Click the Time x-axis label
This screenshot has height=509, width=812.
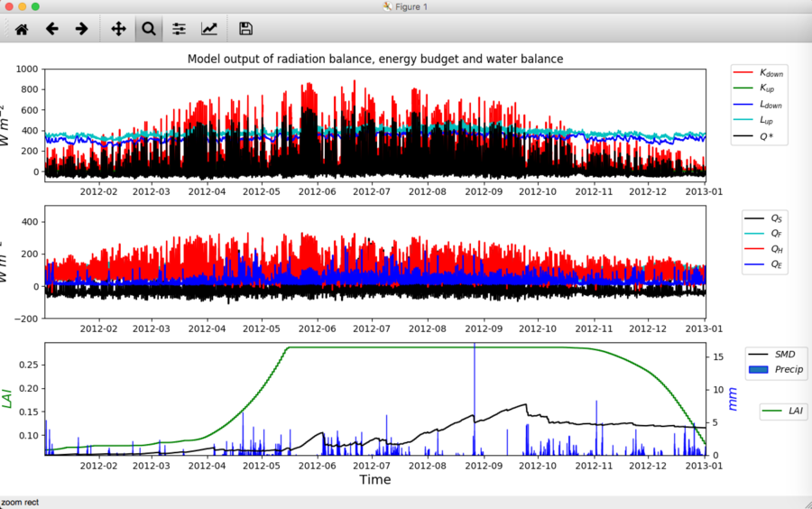[x=375, y=479]
